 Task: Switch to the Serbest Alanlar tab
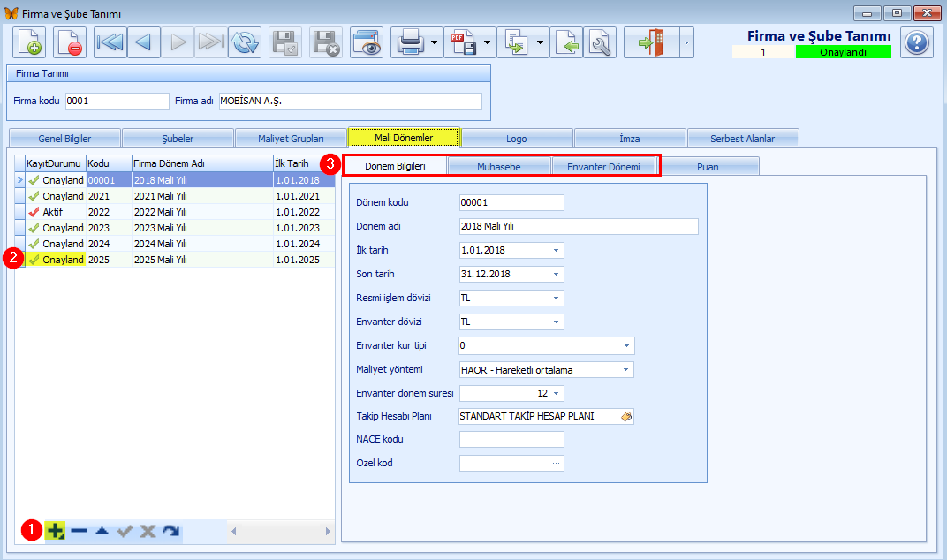coord(742,139)
